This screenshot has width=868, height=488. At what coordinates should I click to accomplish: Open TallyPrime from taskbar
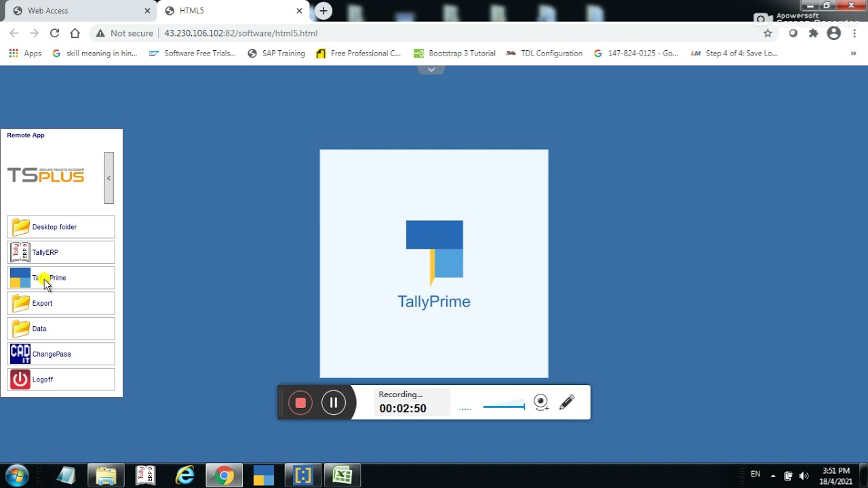pyautogui.click(x=263, y=476)
